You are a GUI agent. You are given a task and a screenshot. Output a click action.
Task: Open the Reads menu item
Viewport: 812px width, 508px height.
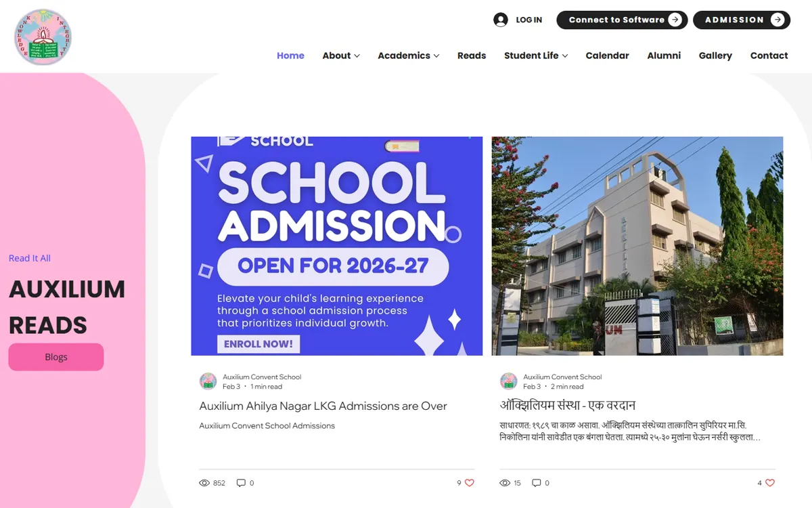coord(472,56)
